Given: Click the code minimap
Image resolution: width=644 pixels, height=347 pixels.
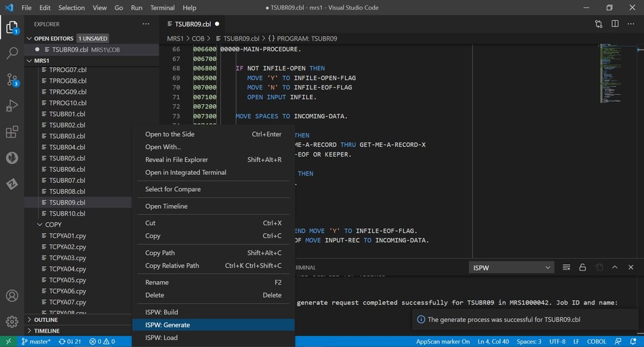Looking at the screenshot, I should click(x=610, y=73).
